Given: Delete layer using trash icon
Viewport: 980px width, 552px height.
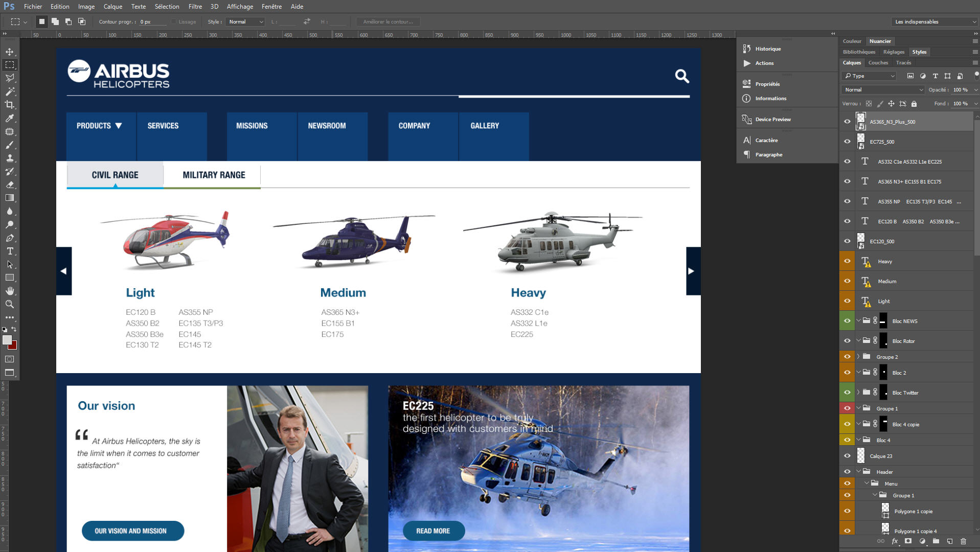Looking at the screenshot, I should (x=964, y=541).
